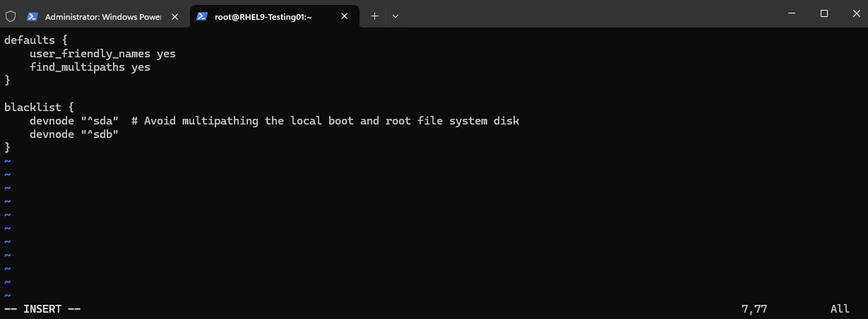
Task: Open a new terminal tab
Action: (x=374, y=16)
